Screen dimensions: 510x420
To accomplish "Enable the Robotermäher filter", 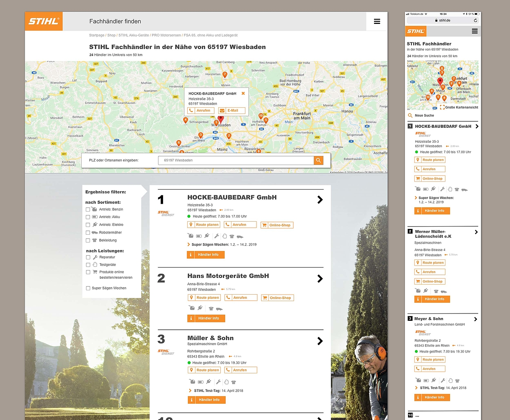I will pos(88,233).
